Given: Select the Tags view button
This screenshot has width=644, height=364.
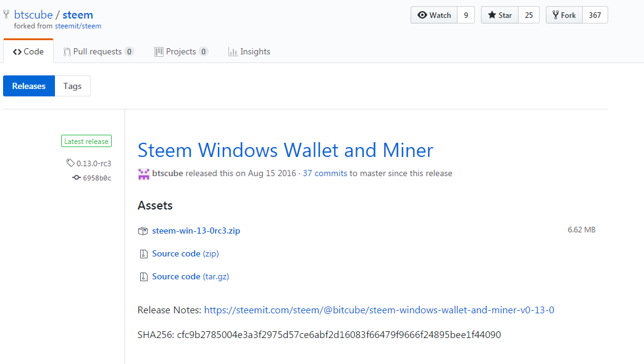Looking at the screenshot, I should tap(72, 86).
